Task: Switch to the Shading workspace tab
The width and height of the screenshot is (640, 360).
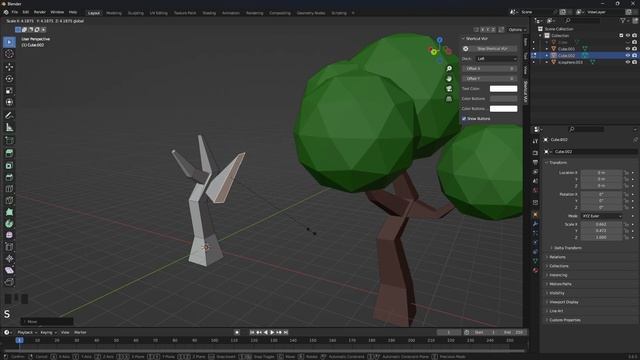Action: [x=209, y=13]
